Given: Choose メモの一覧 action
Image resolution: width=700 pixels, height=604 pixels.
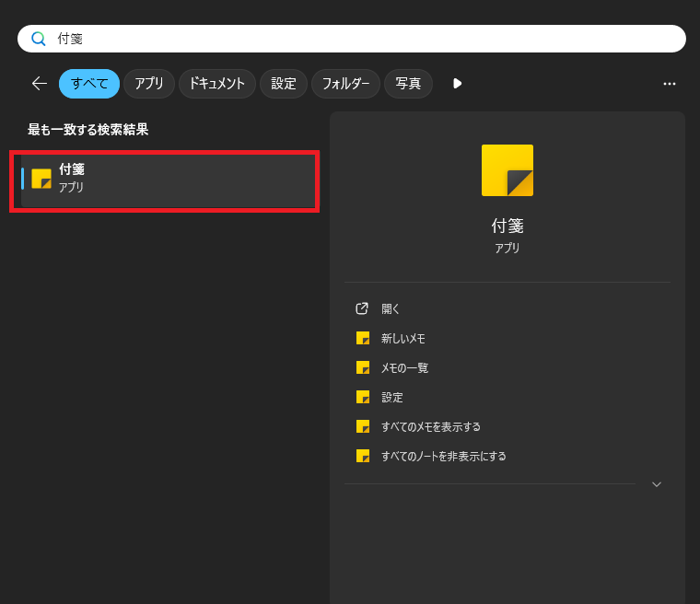Looking at the screenshot, I should (x=507, y=367).
